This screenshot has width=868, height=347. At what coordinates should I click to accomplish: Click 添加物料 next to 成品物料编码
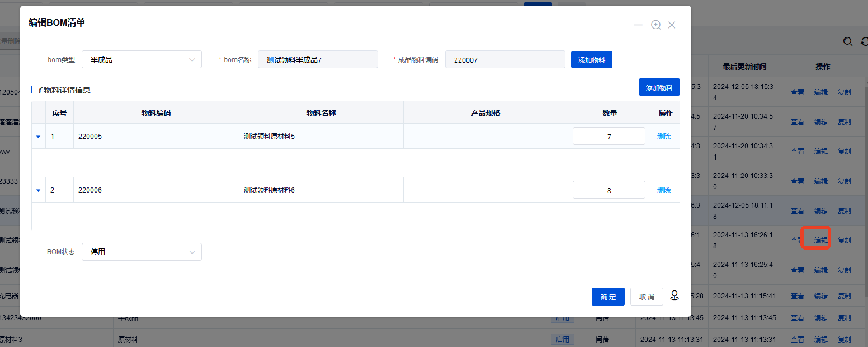[x=591, y=60]
